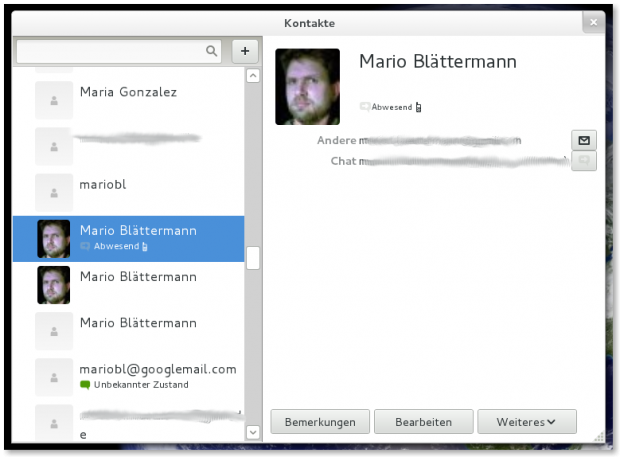
Task: Select the Maria Gonzalez contact
Action: 129,100
